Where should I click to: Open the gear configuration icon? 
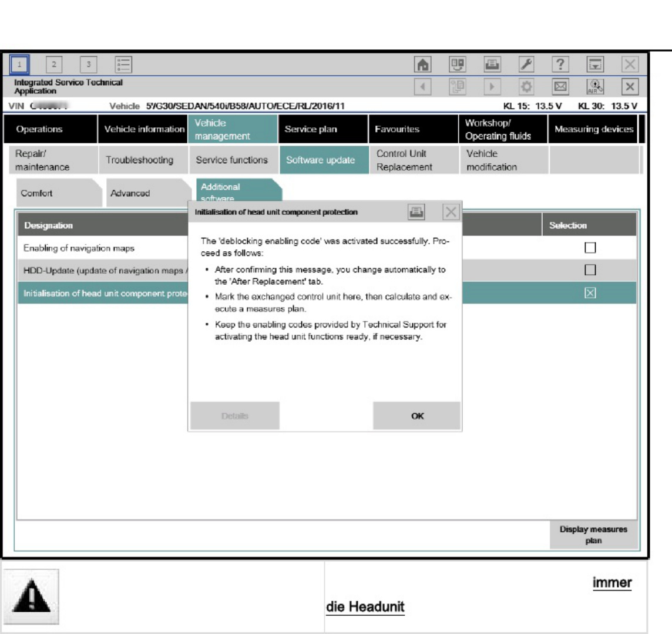pos(526,87)
